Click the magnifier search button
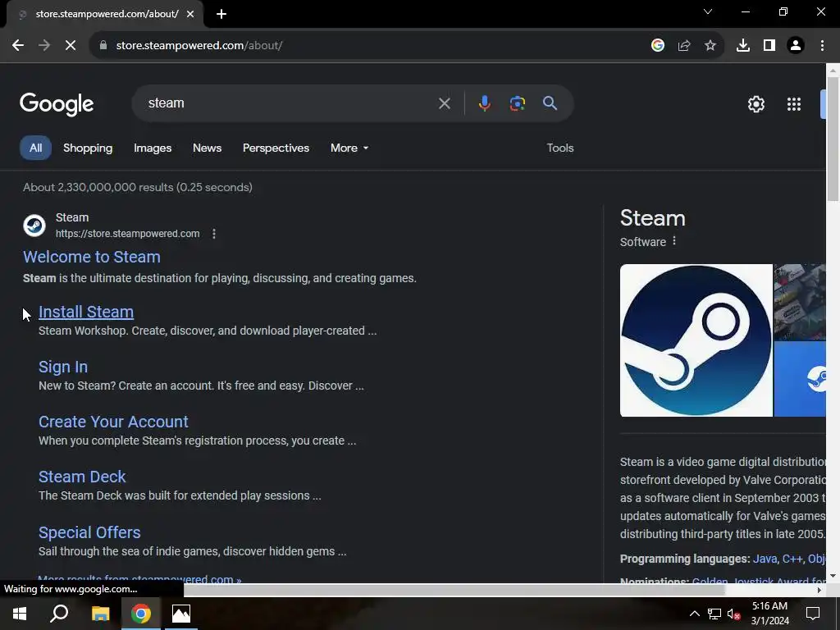The height and width of the screenshot is (630, 840). pyautogui.click(x=550, y=103)
